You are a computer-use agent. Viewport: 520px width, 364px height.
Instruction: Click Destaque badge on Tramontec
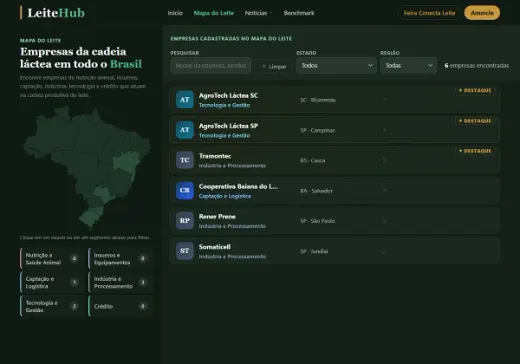tap(475, 151)
